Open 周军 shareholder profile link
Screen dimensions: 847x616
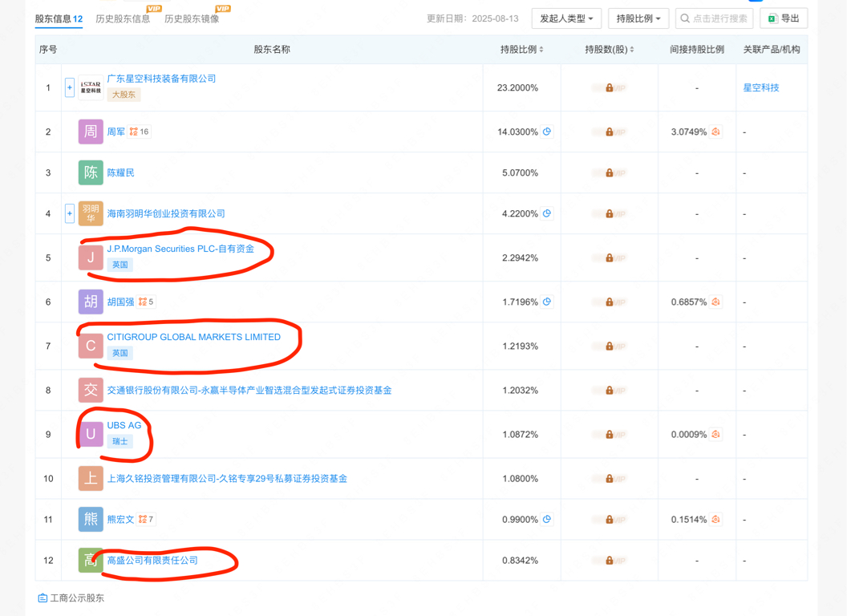click(x=116, y=132)
